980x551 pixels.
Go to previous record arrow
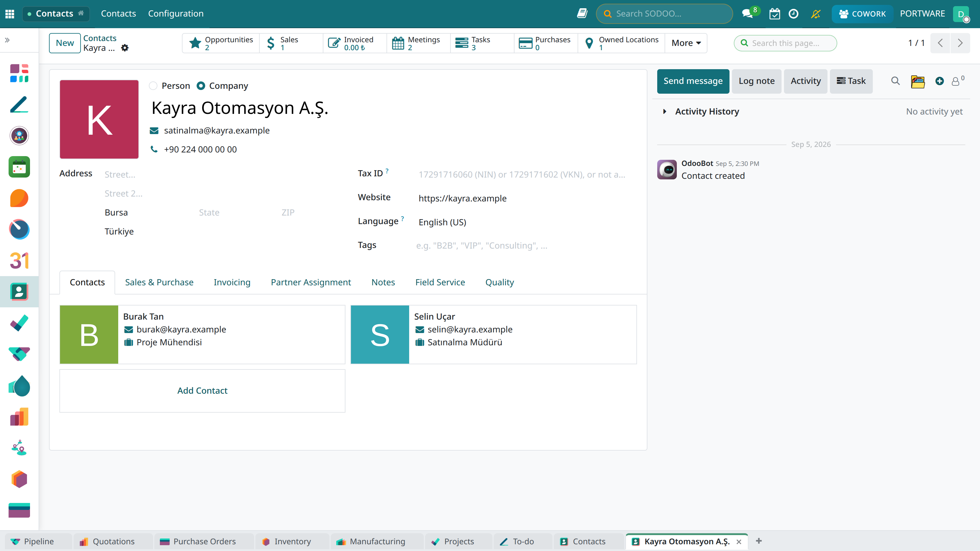(x=940, y=43)
